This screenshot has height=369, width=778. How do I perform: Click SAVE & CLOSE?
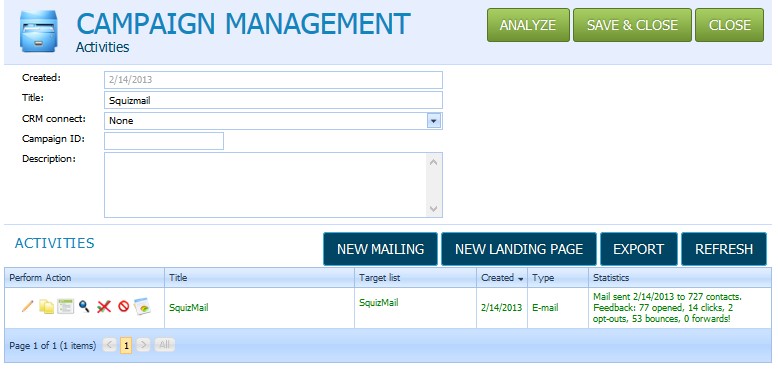pos(632,25)
